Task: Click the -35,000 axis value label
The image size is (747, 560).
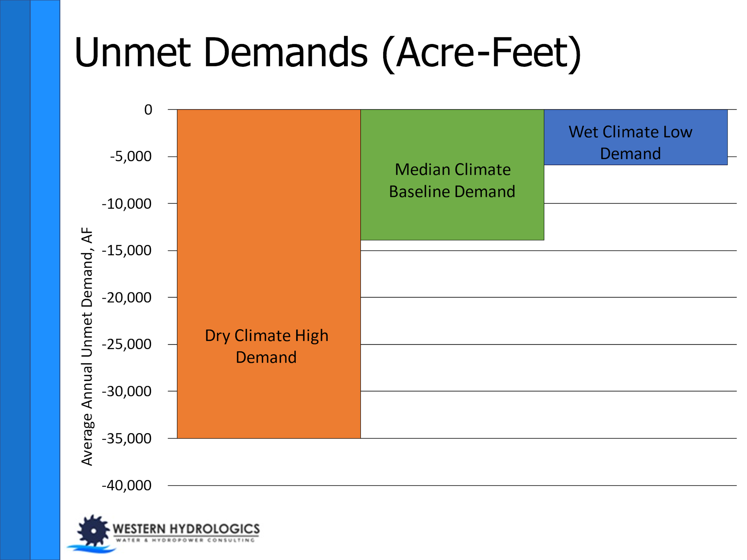Action: pyautogui.click(x=127, y=438)
